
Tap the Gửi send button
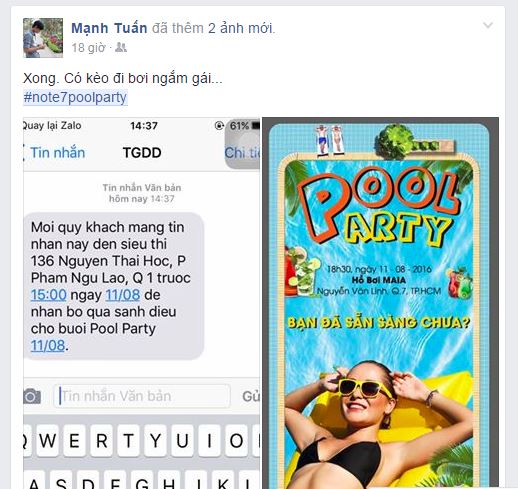(251, 396)
